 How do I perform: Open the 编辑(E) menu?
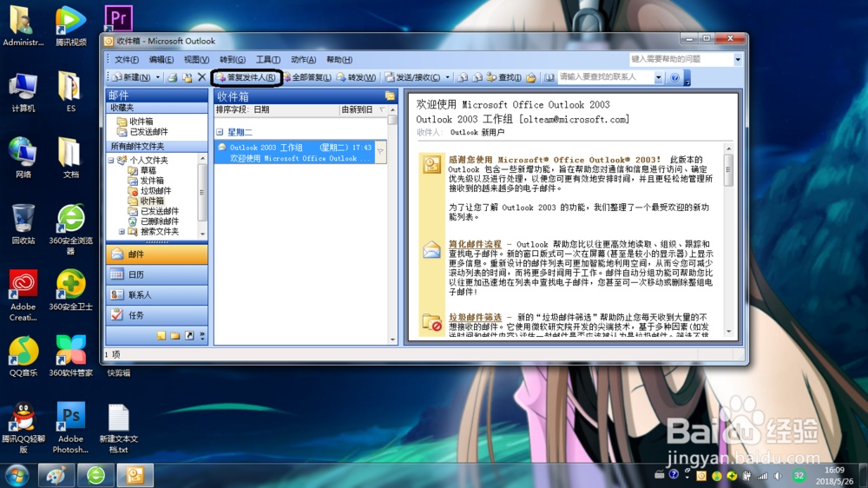click(161, 59)
